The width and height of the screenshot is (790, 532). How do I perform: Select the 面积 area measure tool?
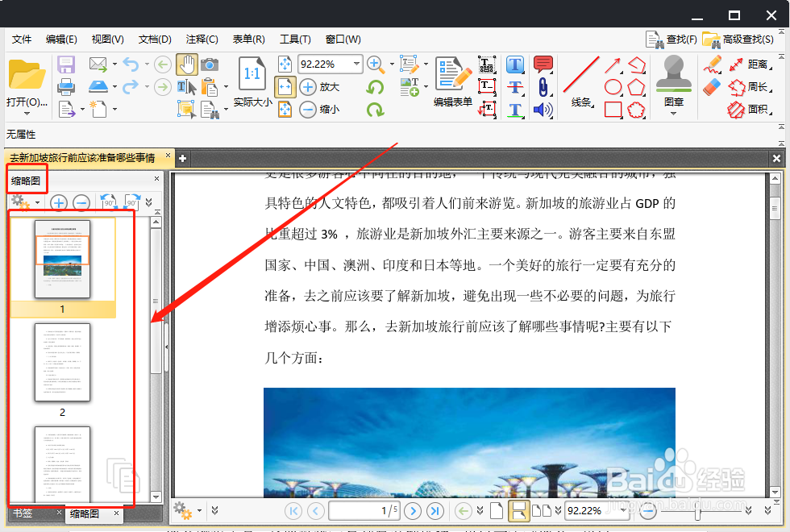pos(749,110)
